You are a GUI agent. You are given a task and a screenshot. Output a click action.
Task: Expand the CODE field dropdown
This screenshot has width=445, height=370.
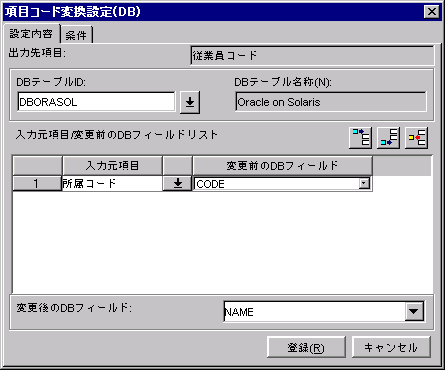click(x=364, y=183)
